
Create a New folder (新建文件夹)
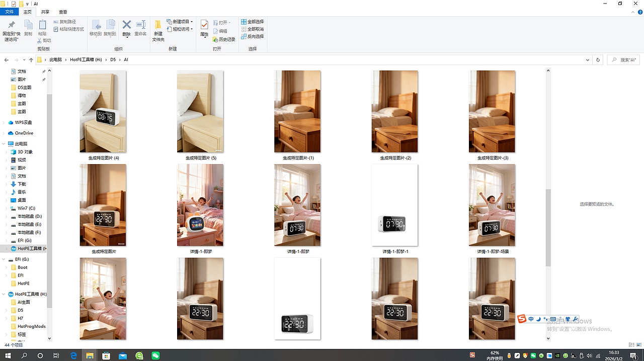158,30
